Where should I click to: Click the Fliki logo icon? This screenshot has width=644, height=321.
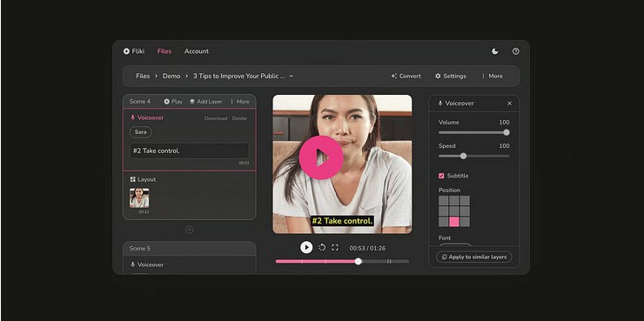coord(126,51)
